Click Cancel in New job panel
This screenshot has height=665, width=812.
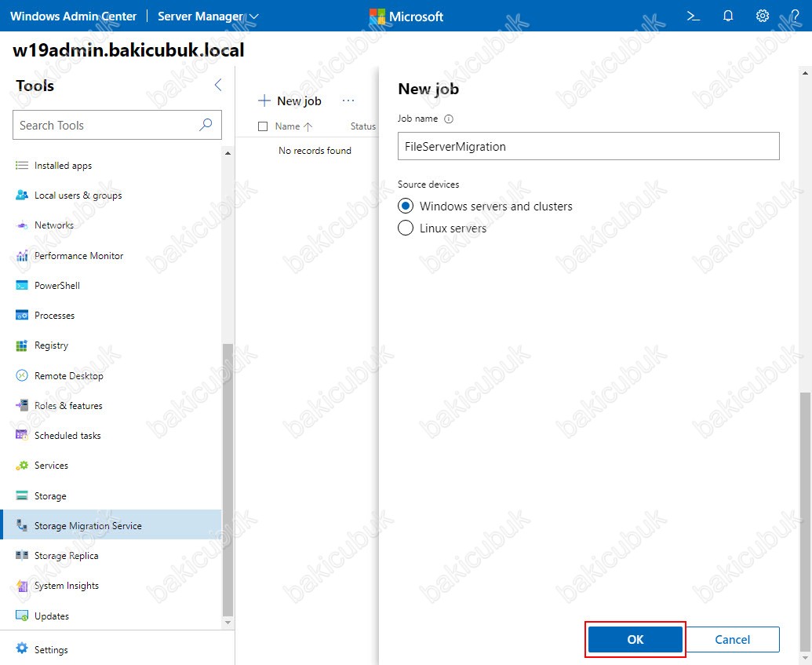pyautogui.click(x=732, y=639)
